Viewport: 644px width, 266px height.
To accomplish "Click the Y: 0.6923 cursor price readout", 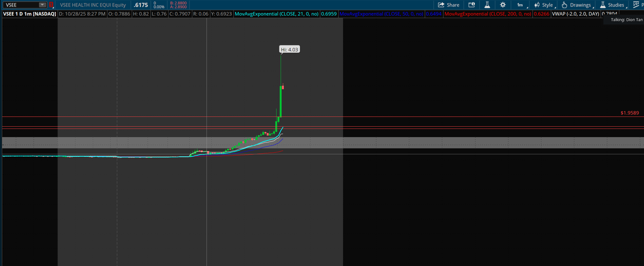I will (223, 13).
